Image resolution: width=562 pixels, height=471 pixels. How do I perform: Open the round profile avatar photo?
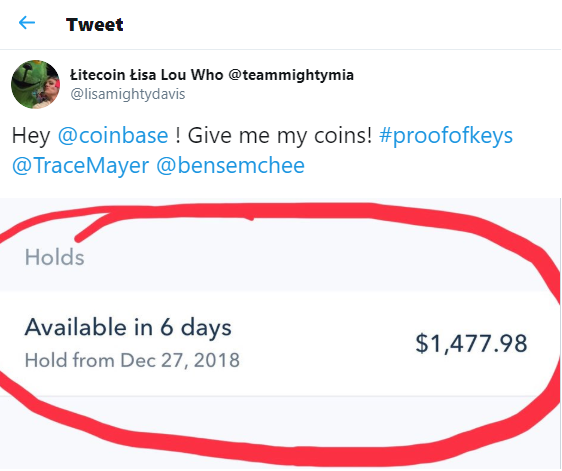pos(35,85)
